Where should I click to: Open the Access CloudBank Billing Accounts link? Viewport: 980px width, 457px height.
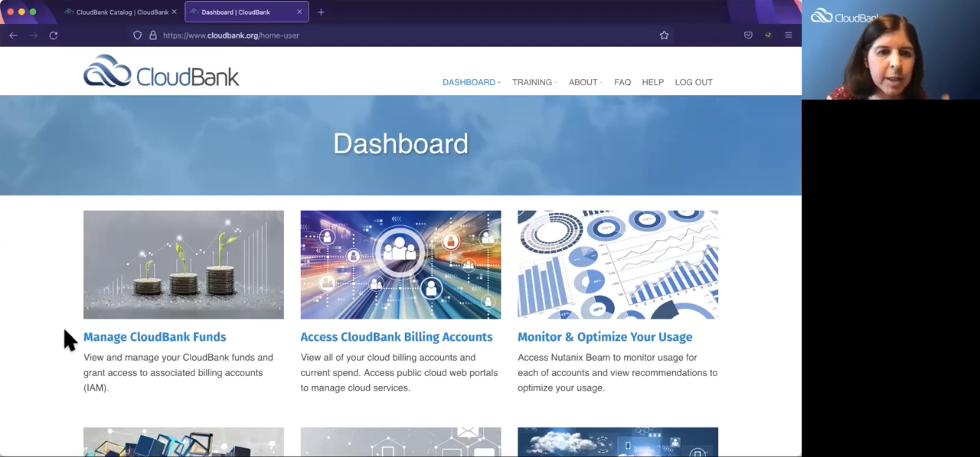point(396,337)
